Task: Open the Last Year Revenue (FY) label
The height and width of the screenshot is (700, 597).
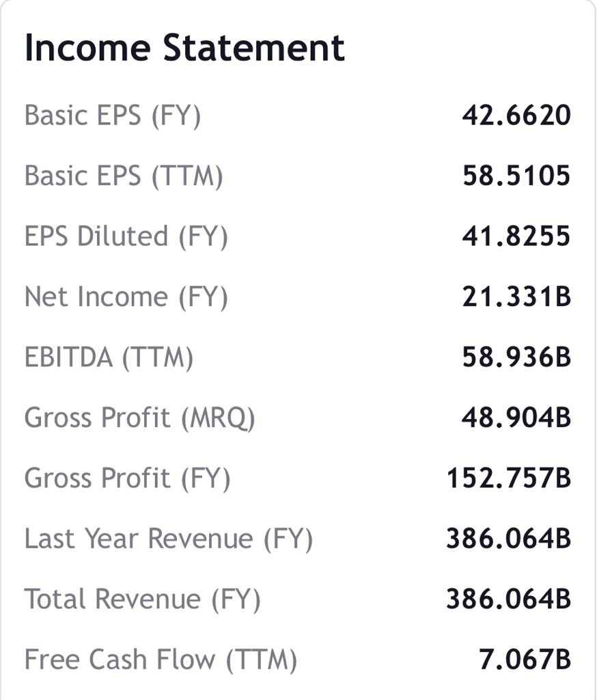Action: pos(169,539)
